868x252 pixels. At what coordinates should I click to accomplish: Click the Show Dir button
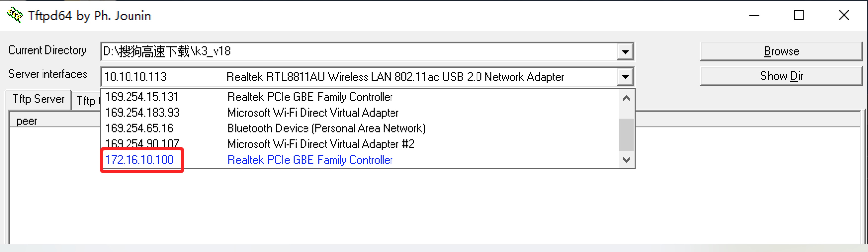[x=781, y=76]
